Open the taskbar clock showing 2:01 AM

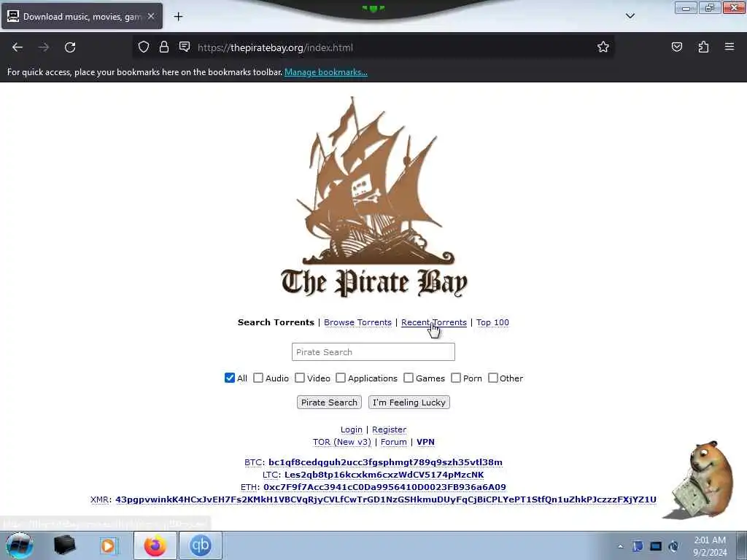710,546
